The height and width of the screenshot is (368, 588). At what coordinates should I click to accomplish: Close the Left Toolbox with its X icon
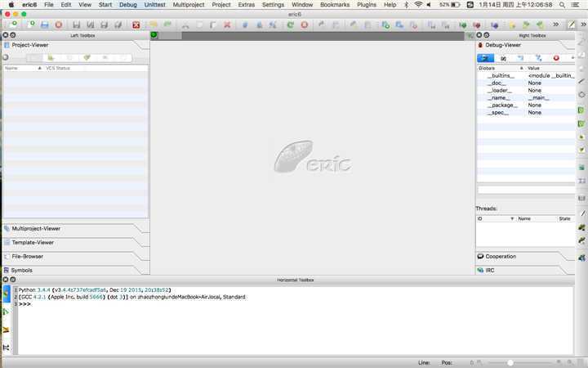point(5,35)
